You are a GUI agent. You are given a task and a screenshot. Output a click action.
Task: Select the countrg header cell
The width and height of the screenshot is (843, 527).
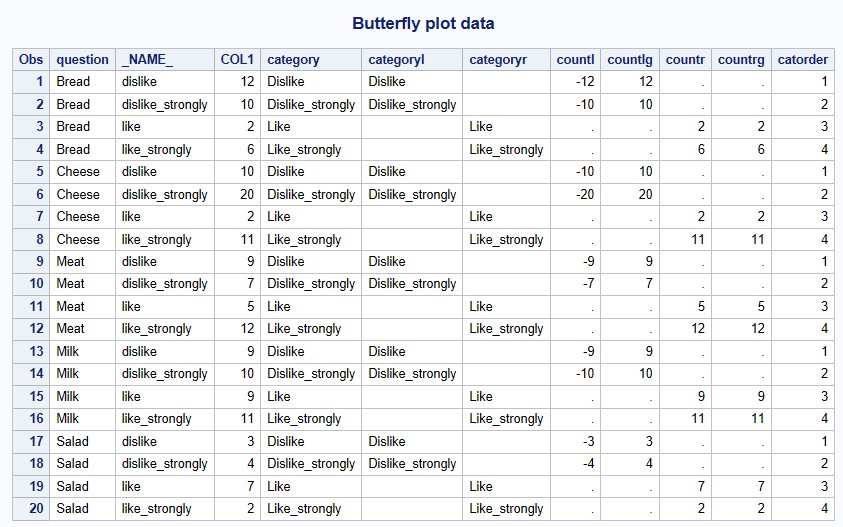point(741,60)
